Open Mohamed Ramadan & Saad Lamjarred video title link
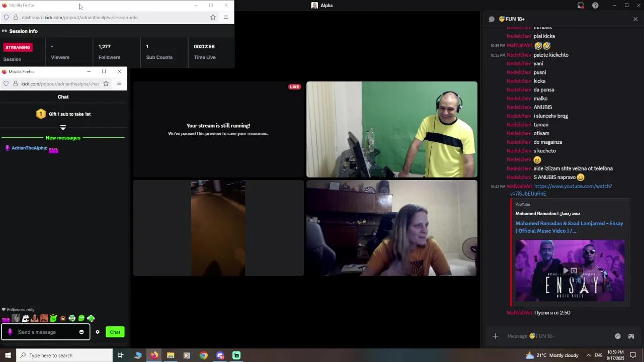The image size is (644, 362). click(569, 227)
